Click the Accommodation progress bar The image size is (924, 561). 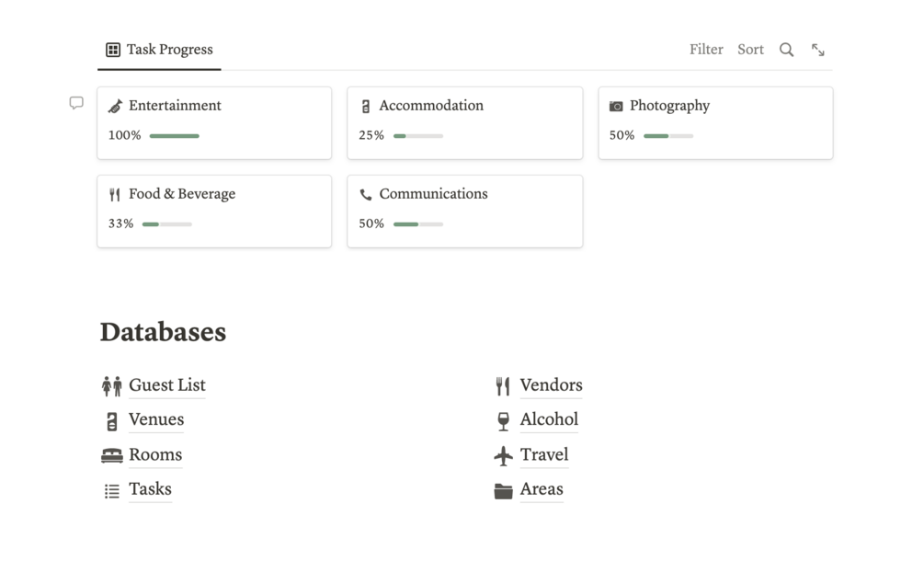417,136
